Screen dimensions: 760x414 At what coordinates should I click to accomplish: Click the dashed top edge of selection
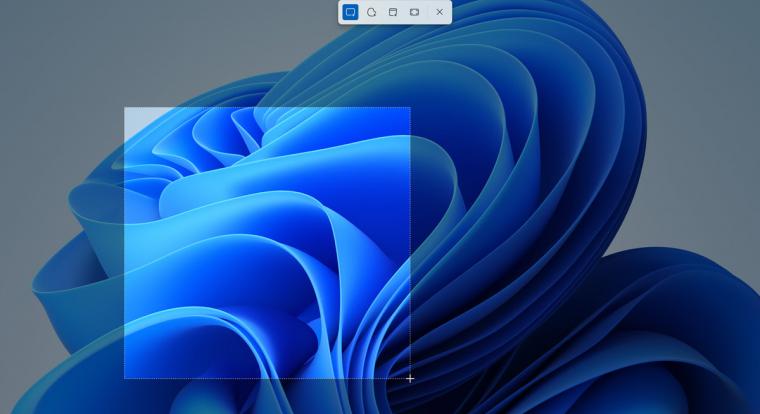[x=267, y=108]
